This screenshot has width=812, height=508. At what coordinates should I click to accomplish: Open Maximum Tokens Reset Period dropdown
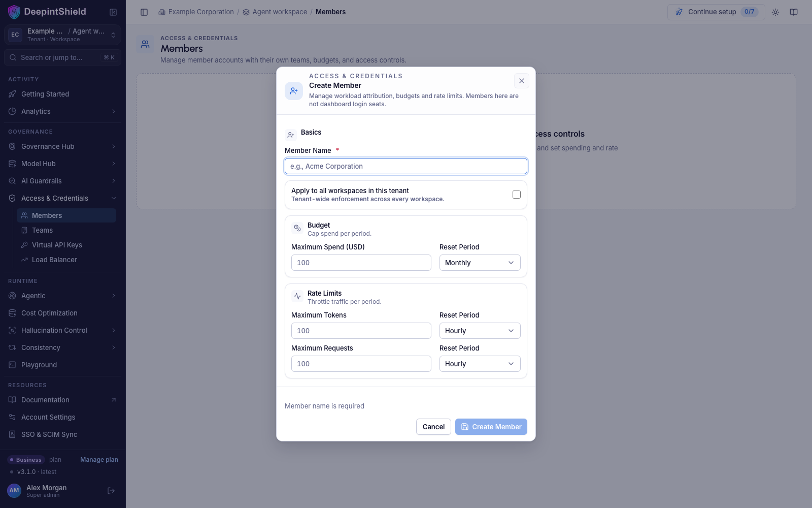[480, 331]
